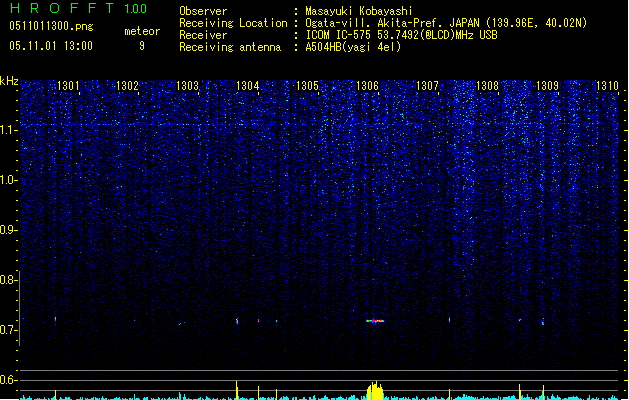Image resolution: width=629 pixels, height=400 pixels.
Task: Click the 1301 time marker
Action: [68, 85]
